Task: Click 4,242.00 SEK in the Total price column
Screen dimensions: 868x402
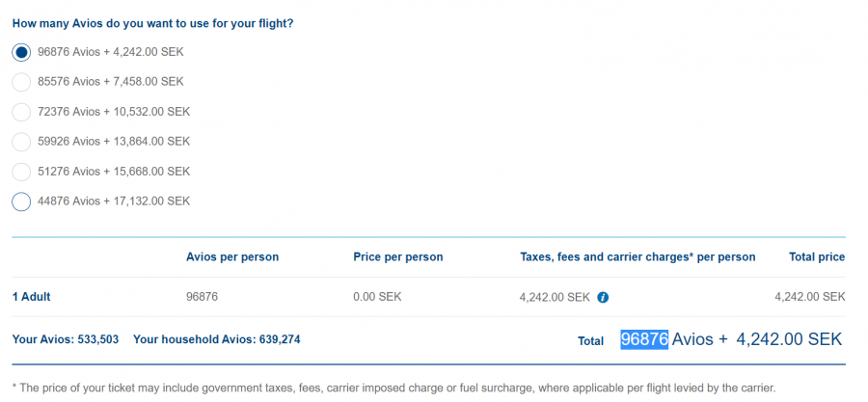Action: click(809, 297)
